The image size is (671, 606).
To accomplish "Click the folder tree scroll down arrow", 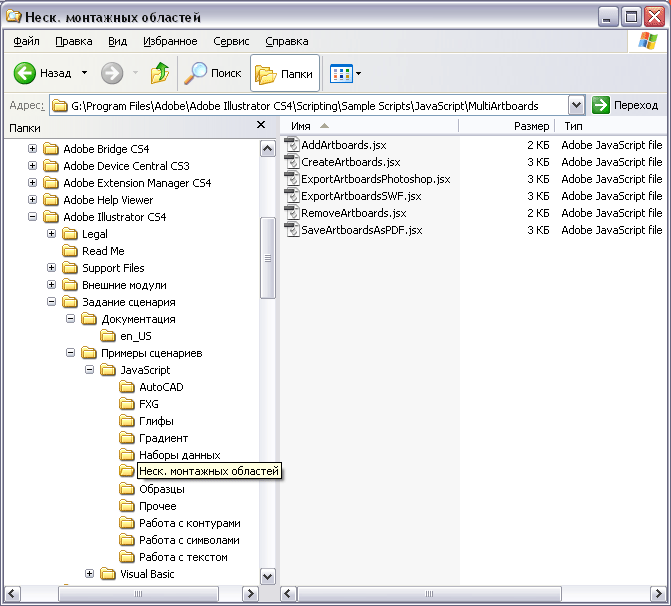I will (x=268, y=576).
